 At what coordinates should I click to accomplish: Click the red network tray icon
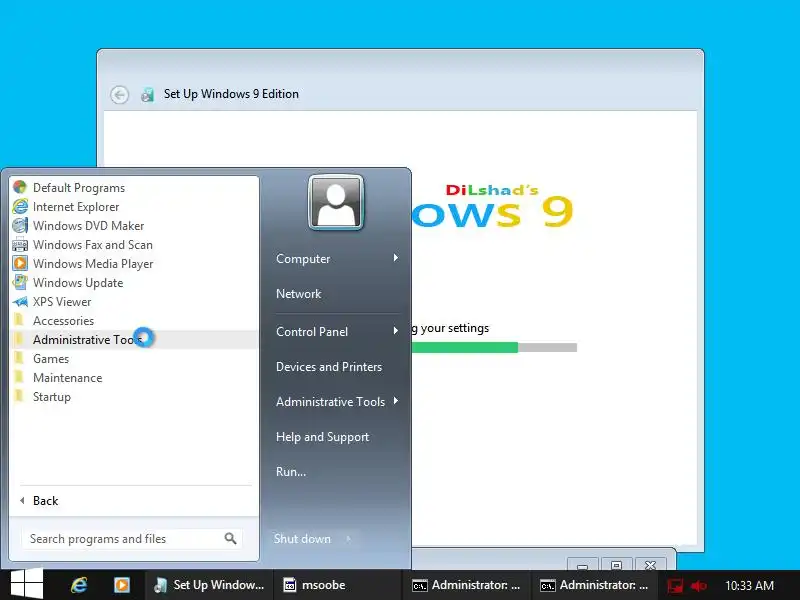click(x=675, y=585)
